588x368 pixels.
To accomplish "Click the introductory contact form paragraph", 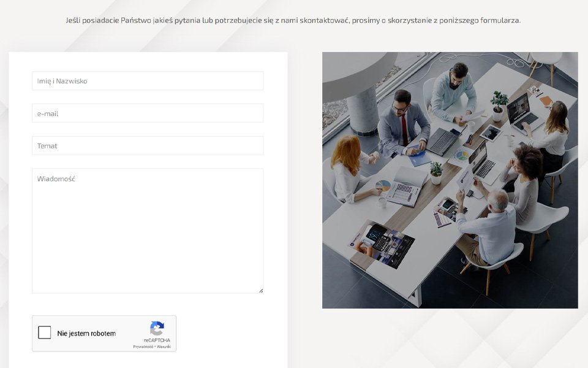I will [x=293, y=20].
